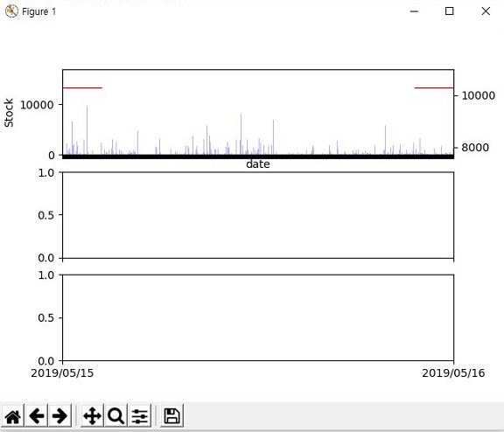Click the 0.0 tick label of middle subplot

click(x=46, y=258)
